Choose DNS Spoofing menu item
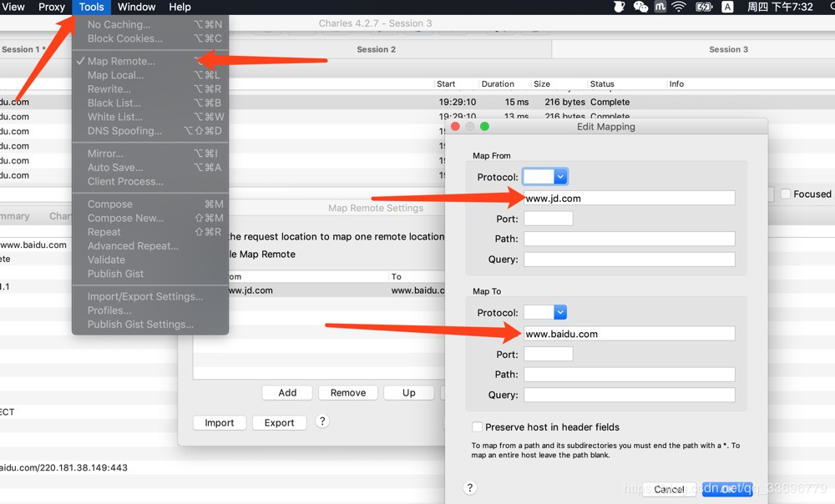Screen dimensions: 835x504 [x=150, y=130]
